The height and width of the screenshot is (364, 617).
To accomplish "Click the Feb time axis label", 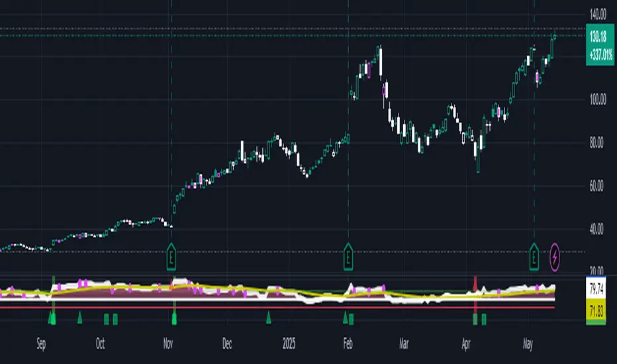I will coord(348,344).
